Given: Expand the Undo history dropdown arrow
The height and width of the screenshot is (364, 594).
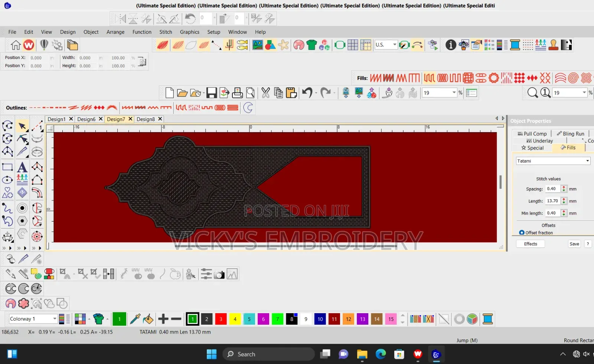Looking at the screenshot, I should (316, 93).
